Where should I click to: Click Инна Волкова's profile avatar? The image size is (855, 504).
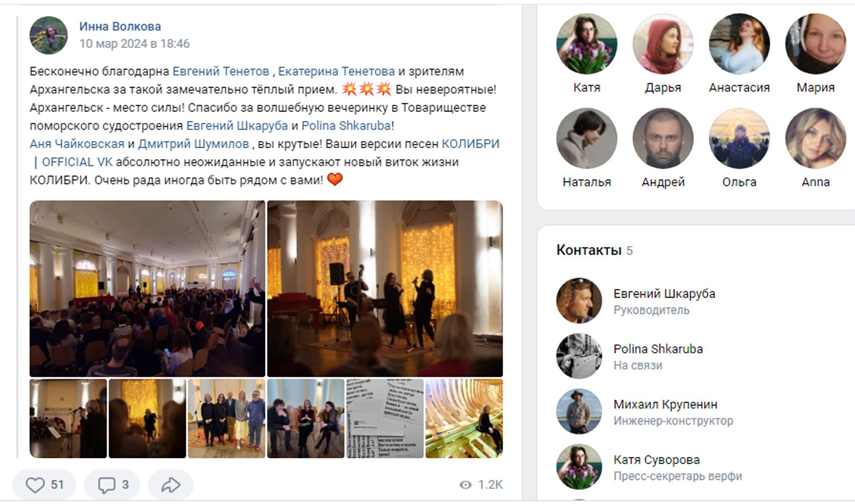click(x=48, y=35)
